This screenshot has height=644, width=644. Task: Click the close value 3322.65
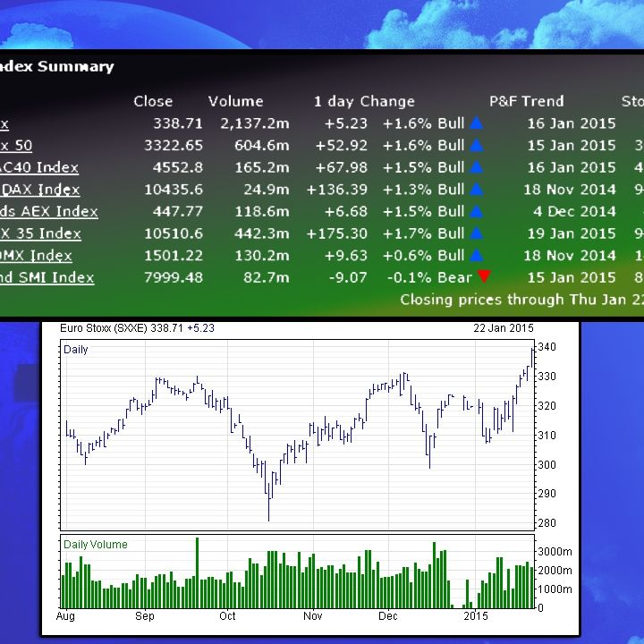[x=174, y=146]
